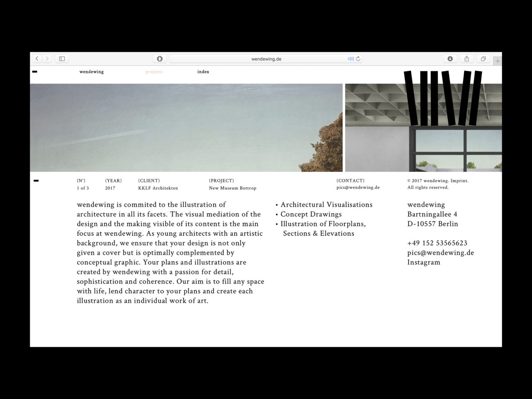Open the museum ceiling interior image
This screenshot has height=399, width=532.
coord(423,128)
